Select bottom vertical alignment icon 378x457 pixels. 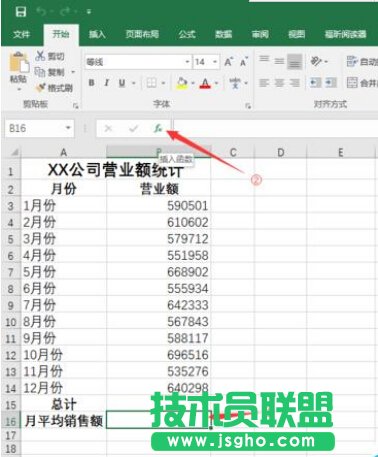(295, 61)
